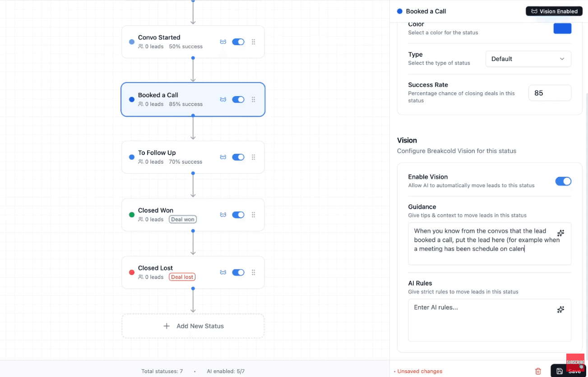Click the Vision glasses icon on Convo Started card
This screenshot has height=377, width=588.
coord(223,41)
